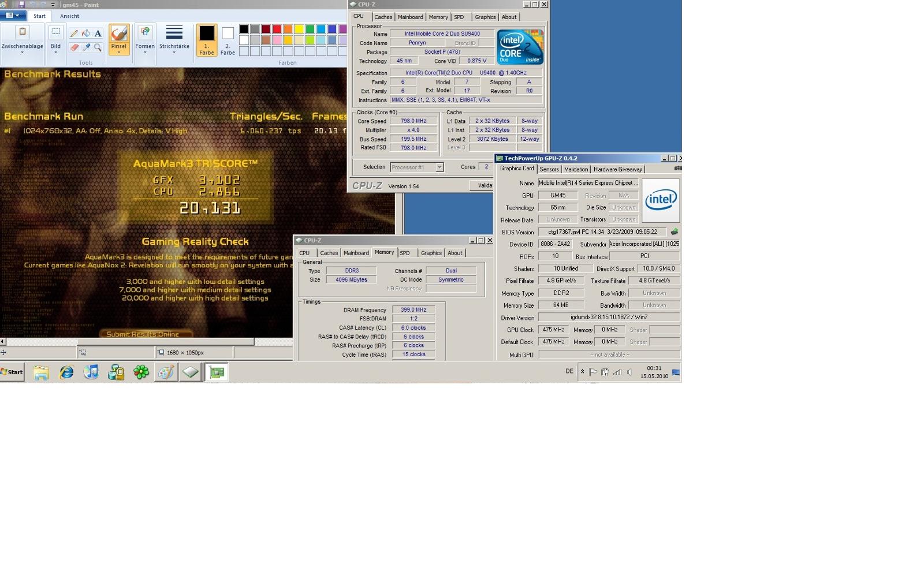Expand the Bild dropdown arrow
This screenshot has width=924, height=564.
click(55, 53)
